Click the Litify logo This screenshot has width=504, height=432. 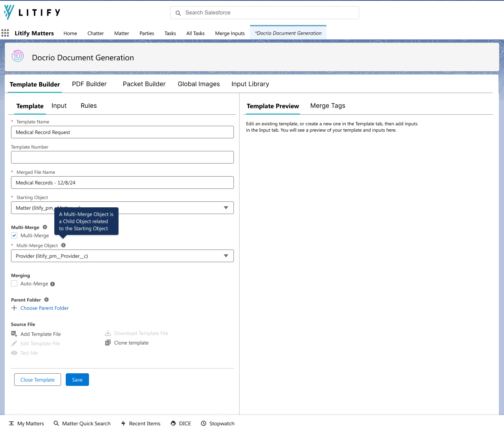pos(32,12)
